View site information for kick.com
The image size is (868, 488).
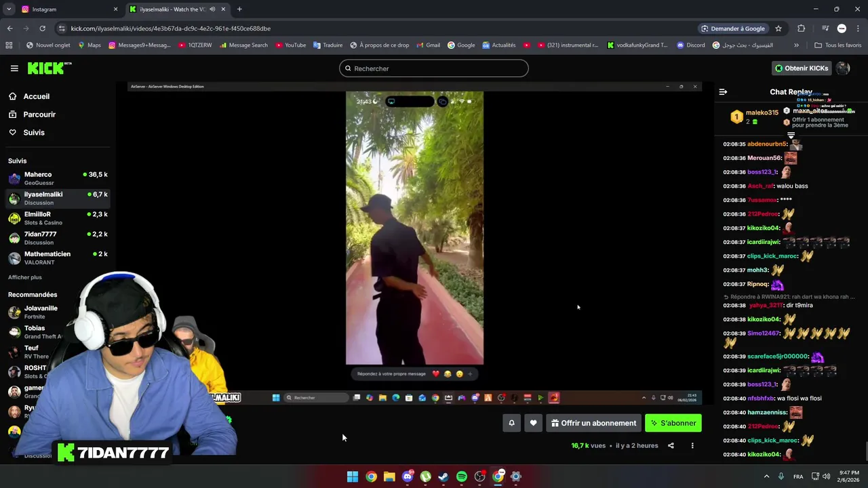(x=62, y=28)
